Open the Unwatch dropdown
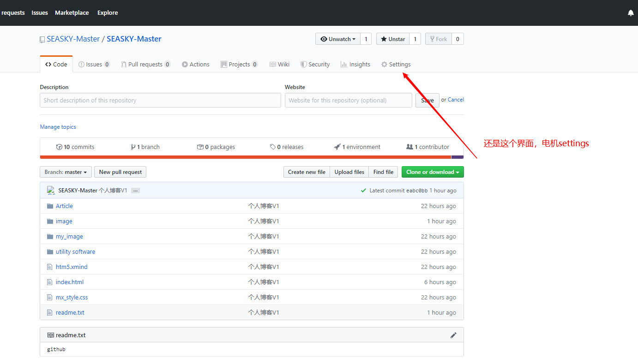The image size is (638, 364). [337, 39]
